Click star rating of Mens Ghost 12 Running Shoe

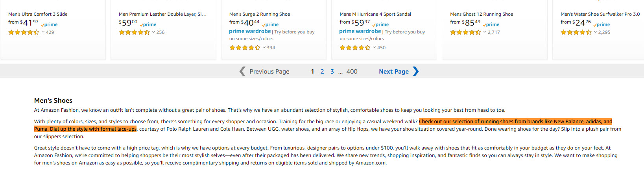point(465,32)
